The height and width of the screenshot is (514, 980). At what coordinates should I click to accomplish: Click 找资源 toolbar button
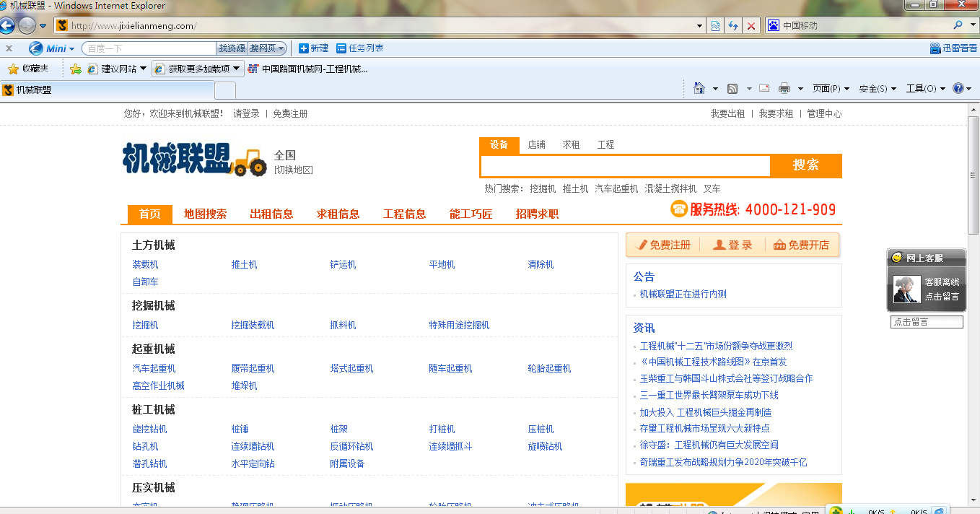tap(232, 48)
